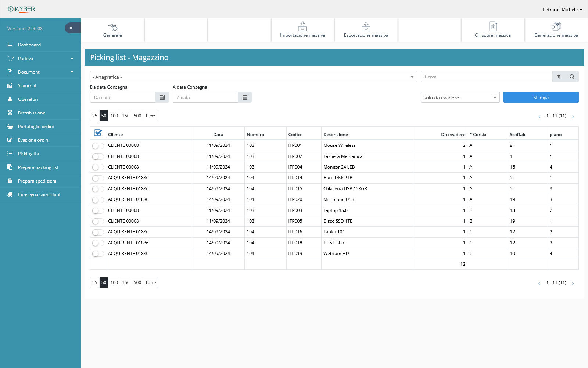Click the Da data input field
Viewport: 588px width, 368px height.
click(x=123, y=97)
